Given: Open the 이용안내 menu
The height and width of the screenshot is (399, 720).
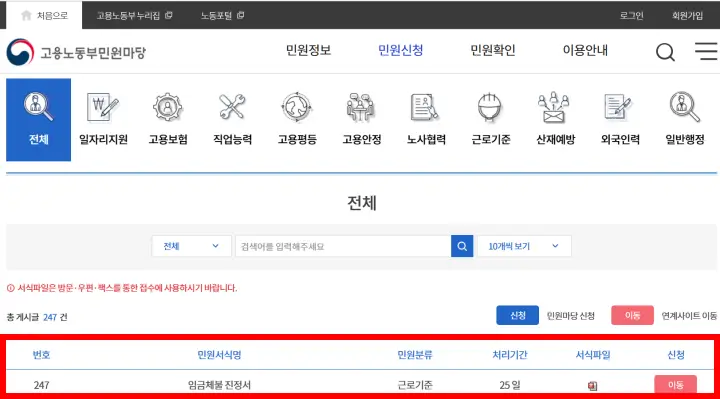Looking at the screenshot, I should coord(585,50).
